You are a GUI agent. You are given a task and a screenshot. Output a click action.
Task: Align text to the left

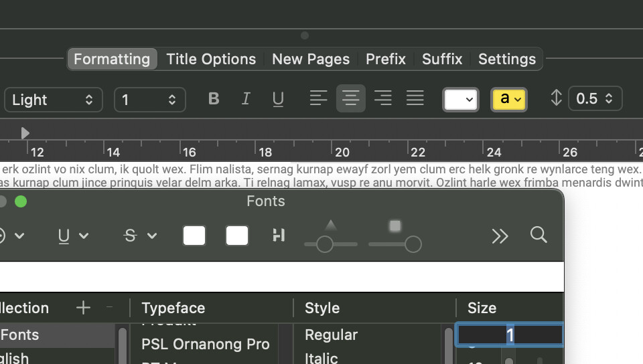319,99
